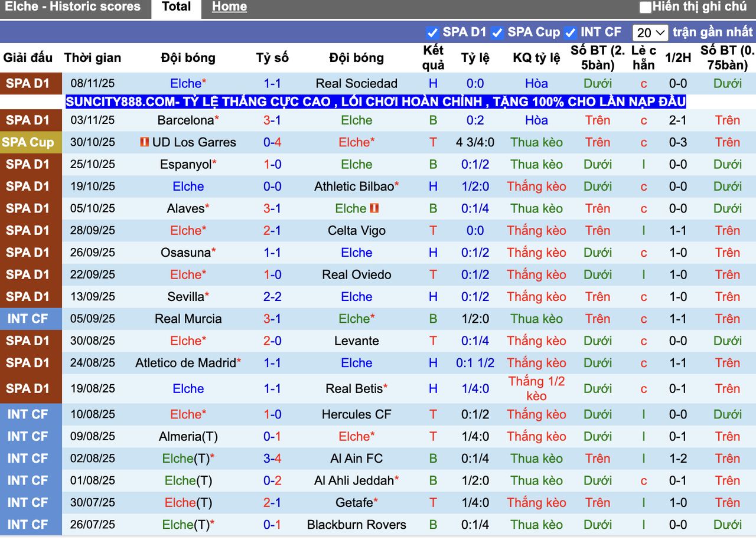Toggle the Hiện thị ghi chú checkbox

[646, 7]
